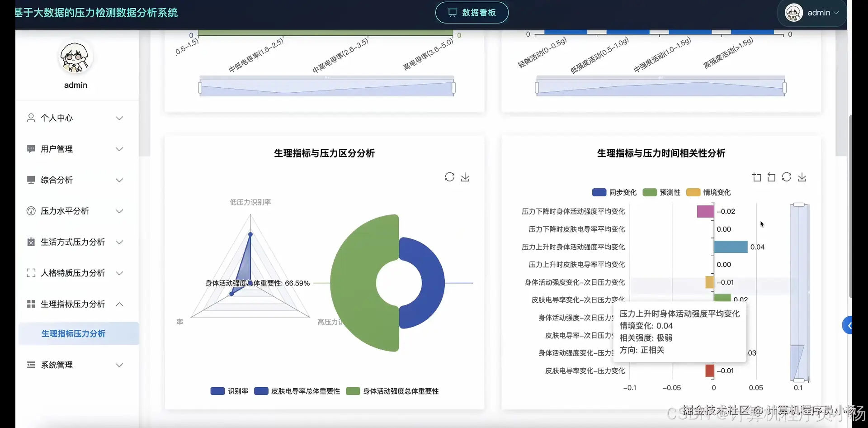Click the page vertical scrollbar
The height and width of the screenshot is (428, 868).
coord(850,206)
